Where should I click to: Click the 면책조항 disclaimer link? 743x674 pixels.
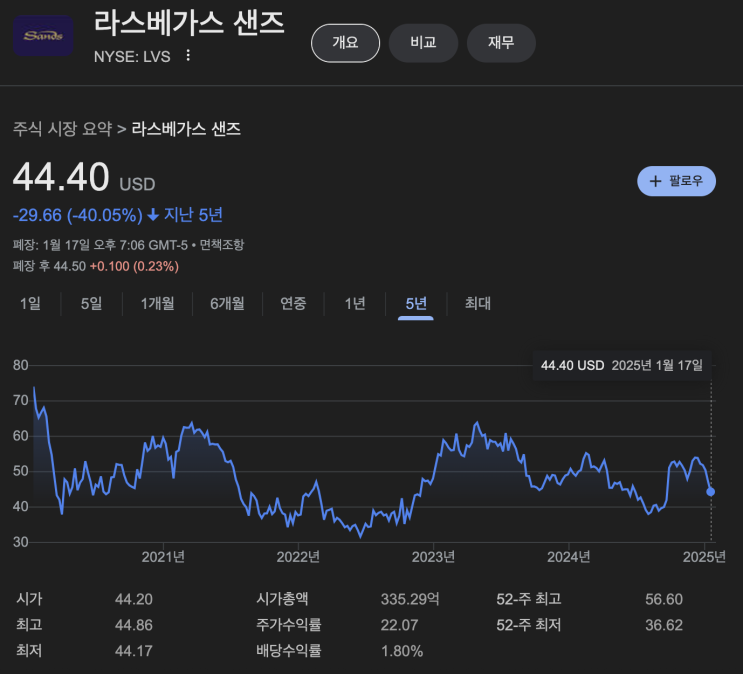(x=221, y=245)
